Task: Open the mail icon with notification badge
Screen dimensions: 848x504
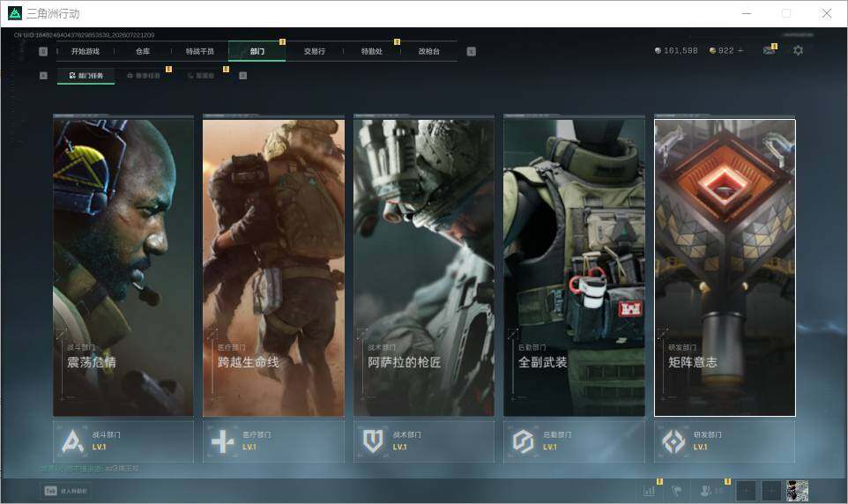Action: tap(769, 49)
